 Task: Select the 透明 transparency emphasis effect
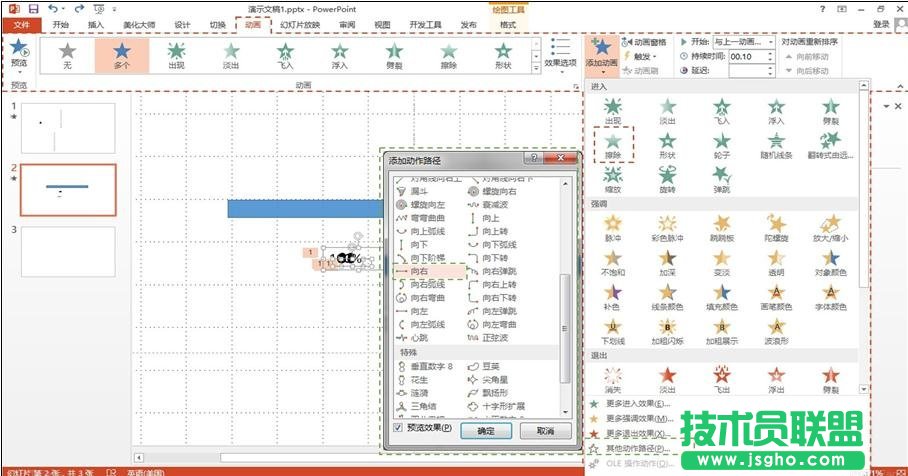[776, 262]
